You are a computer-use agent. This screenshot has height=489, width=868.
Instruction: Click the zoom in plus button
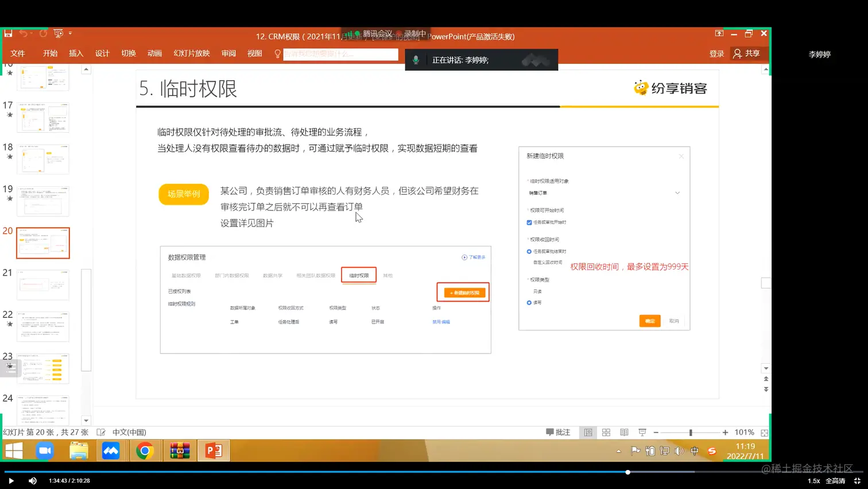pos(725,432)
